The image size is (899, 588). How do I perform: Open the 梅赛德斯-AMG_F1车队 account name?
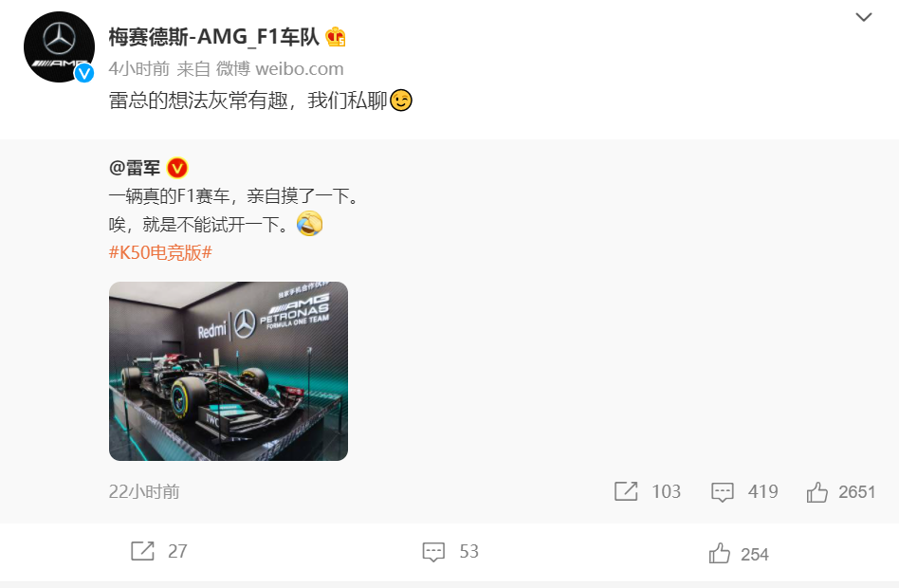pos(214,37)
